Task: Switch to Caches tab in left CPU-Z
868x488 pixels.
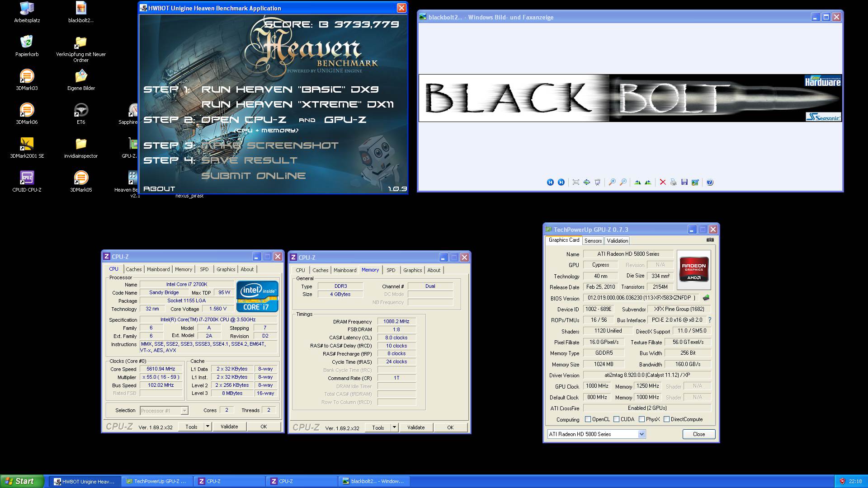Action: [x=133, y=269]
